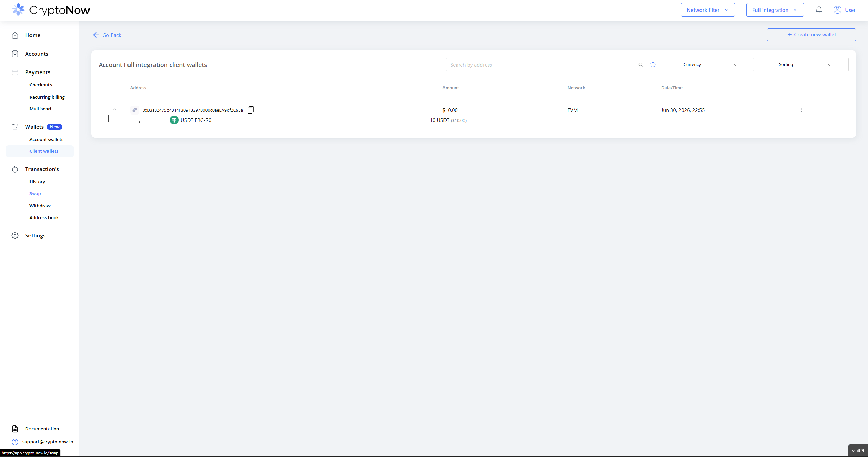Click the Transaction's clock icon
The height and width of the screenshot is (457, 868).
click(x=15, y=169)
